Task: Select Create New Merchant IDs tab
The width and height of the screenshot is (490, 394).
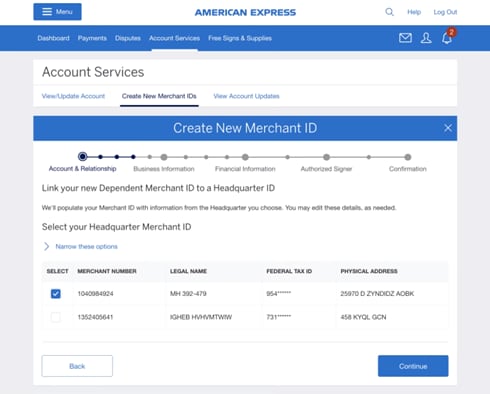Action: point(159,96)
